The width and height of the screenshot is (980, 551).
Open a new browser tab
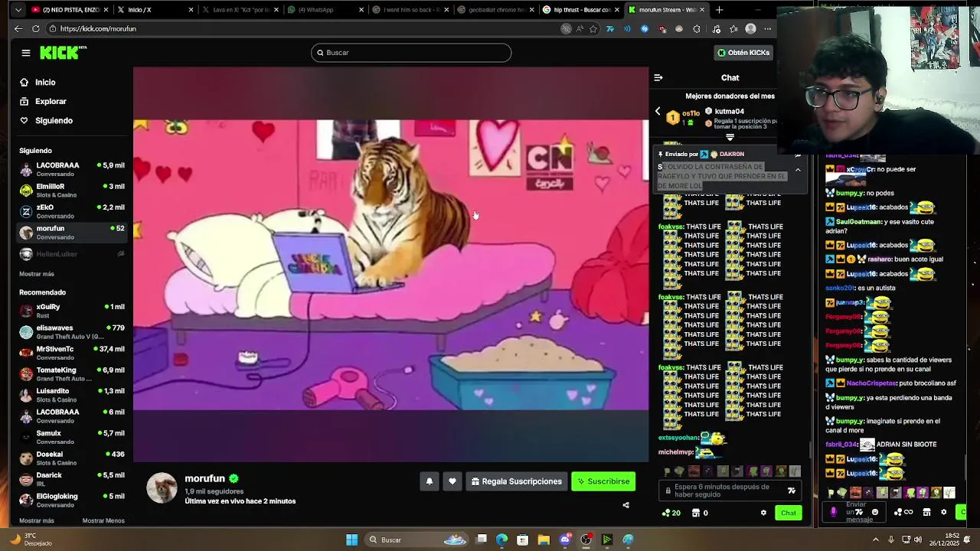click(719, 10)
